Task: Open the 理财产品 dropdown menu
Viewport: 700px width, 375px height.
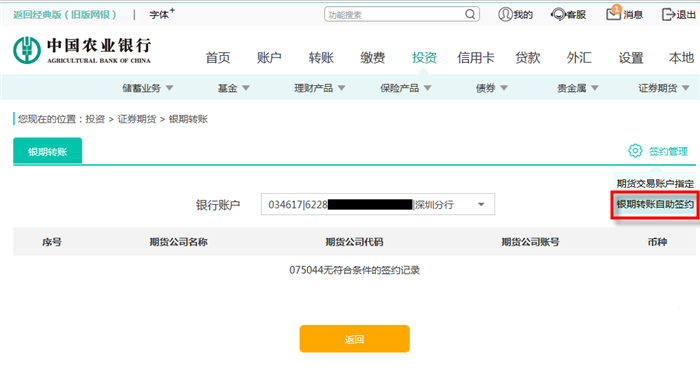Action: click(320, 88)
